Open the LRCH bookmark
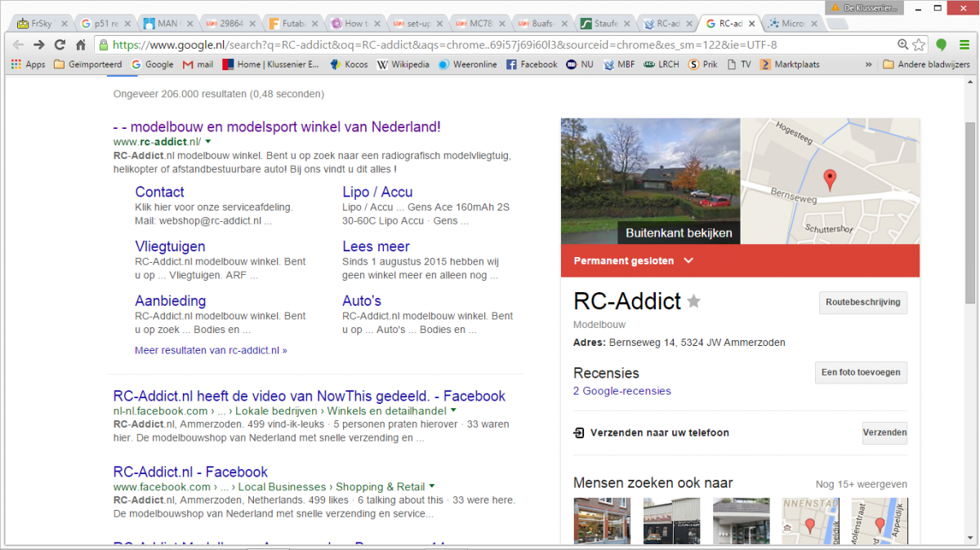Screen dimensions: 980x550 point(661,64)
